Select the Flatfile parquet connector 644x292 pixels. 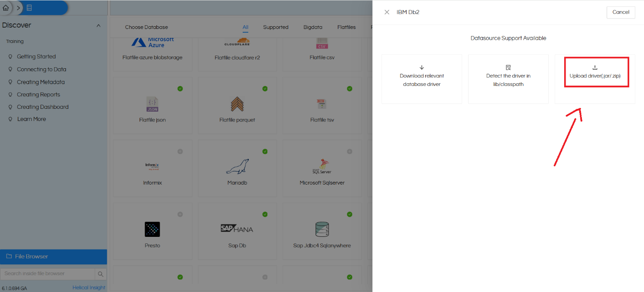pos(237,105)
